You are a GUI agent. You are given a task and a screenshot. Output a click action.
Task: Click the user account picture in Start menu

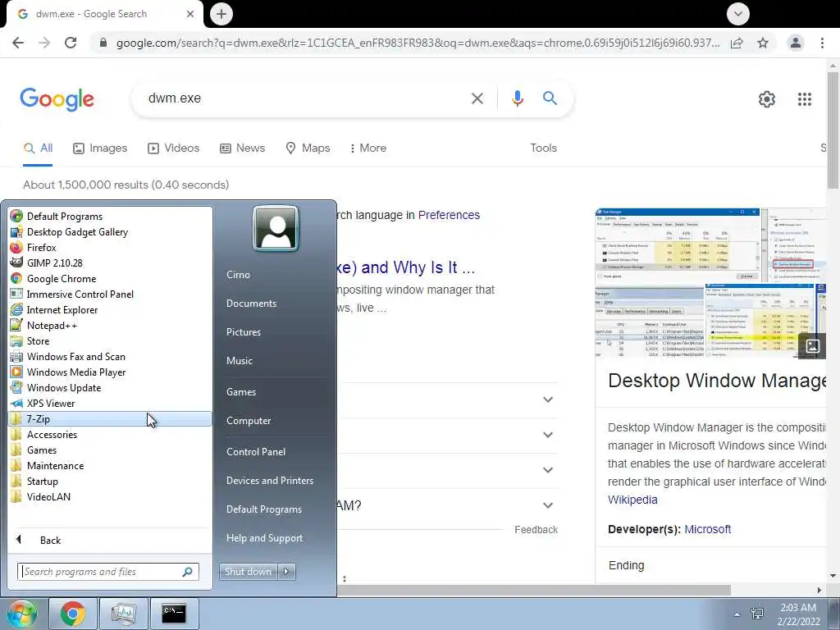click(x=276, y=229)
